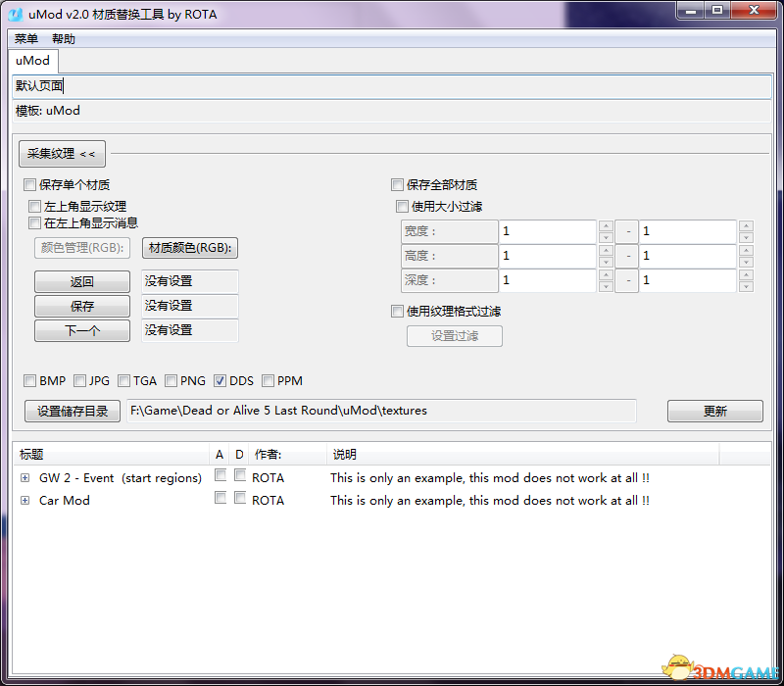The height and width of the screenshot is (686, 784).
Task: Click the 设置过滤 button
Action: click(x=455, y=336)
